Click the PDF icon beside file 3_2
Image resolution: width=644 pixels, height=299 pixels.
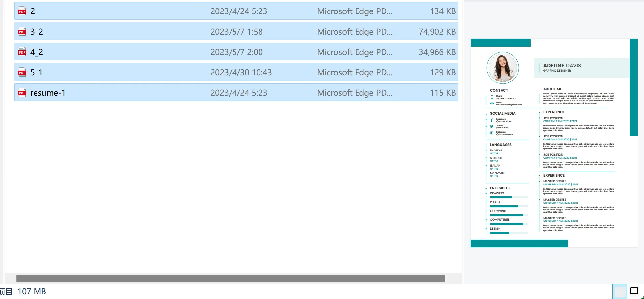point(22,31)
